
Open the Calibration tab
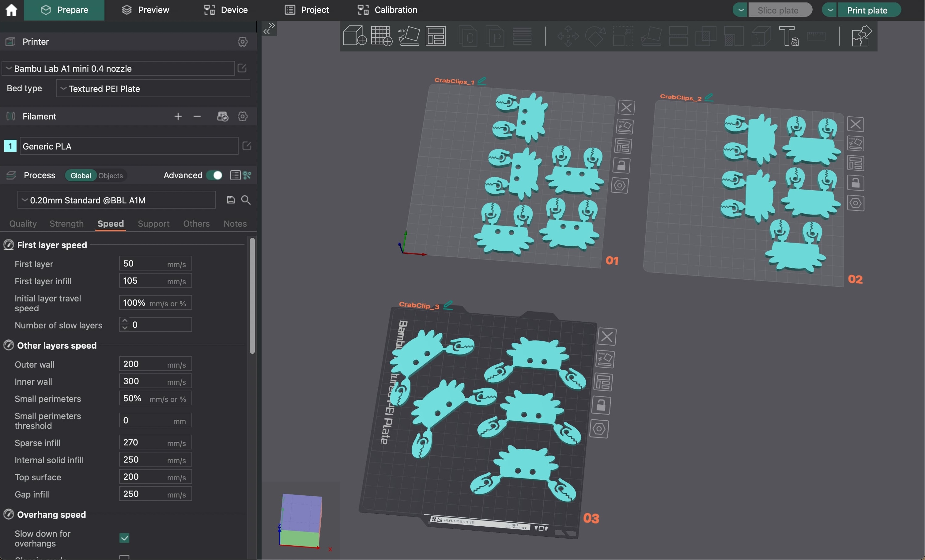(x=387, y=10)
